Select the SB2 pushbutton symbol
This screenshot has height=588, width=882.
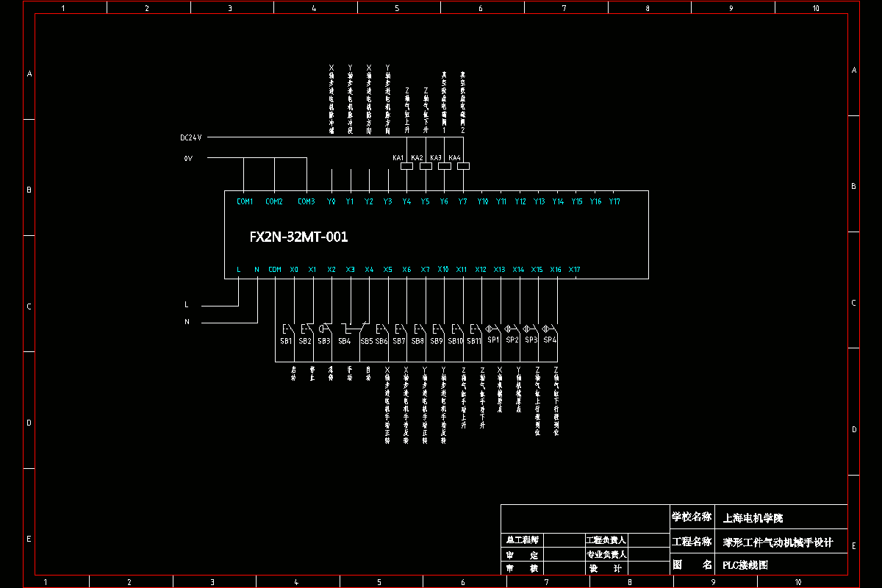click(306, 329)
